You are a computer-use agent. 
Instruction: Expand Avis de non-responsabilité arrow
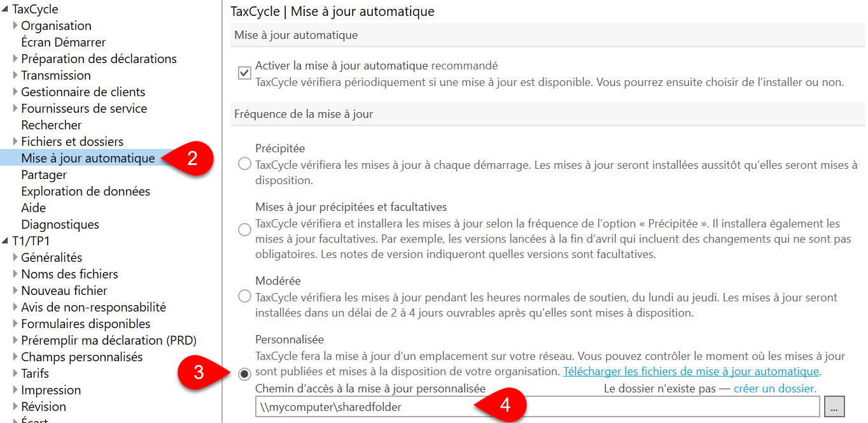click(15, 307)
